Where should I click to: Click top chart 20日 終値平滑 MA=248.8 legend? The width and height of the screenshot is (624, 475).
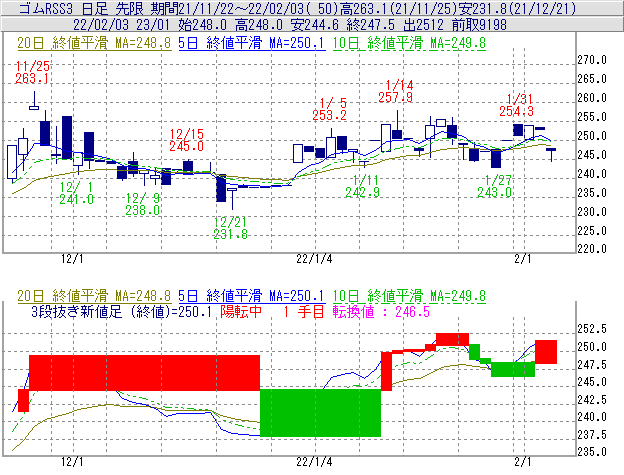(94, 43)
